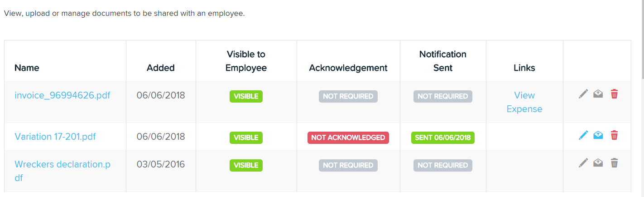This screenshot has height=197, width=644.
Task: Click the SENT 06/06/2018 green badge
Action: click(x=443, y=138)
